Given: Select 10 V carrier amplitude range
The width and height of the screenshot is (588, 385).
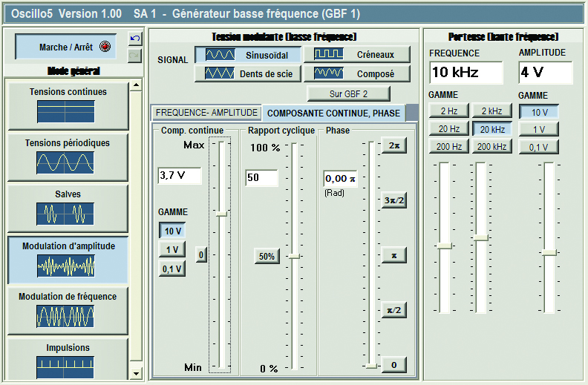Looking at the screenshot, I should click(539, 111).
